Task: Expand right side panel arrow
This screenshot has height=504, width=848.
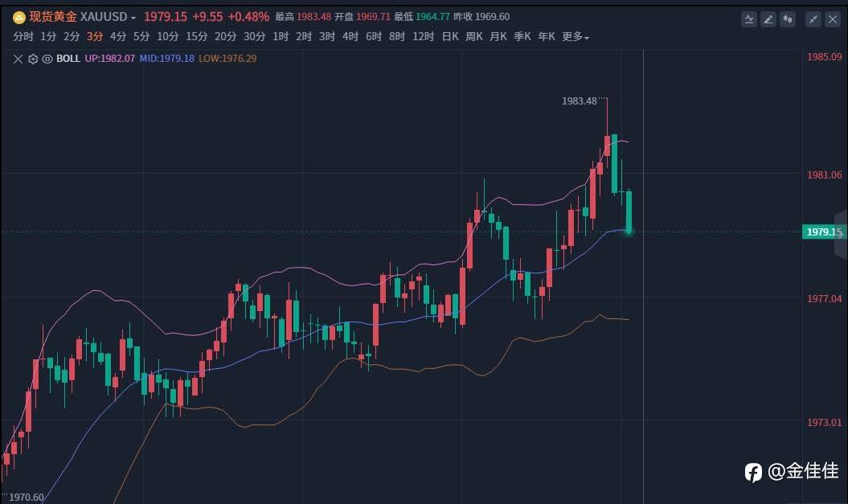Action: point(841,232)
